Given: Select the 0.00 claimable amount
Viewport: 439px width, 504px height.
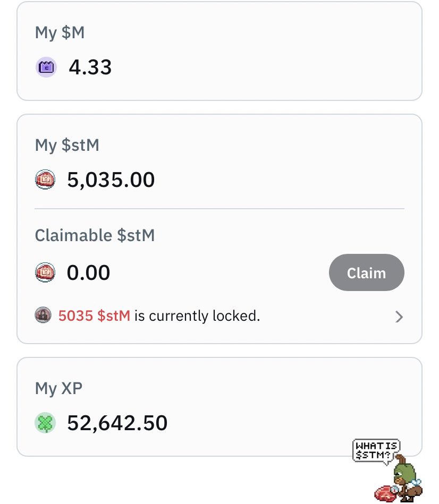Looking at the screenshot, I should click(x=88, y=272).
